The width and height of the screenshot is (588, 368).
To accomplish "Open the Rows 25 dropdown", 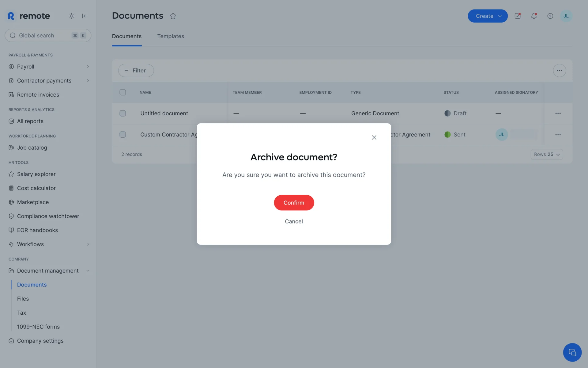I will coord(547,154).
